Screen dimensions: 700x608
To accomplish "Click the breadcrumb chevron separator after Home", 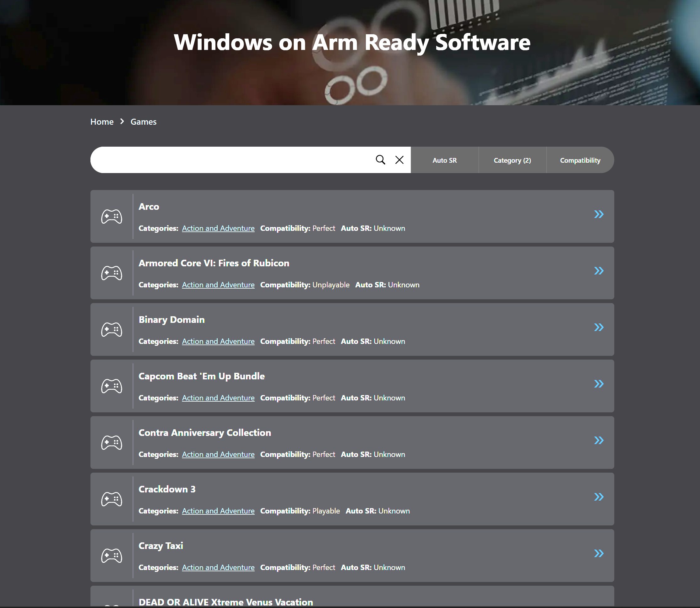I will click(122, 122).
